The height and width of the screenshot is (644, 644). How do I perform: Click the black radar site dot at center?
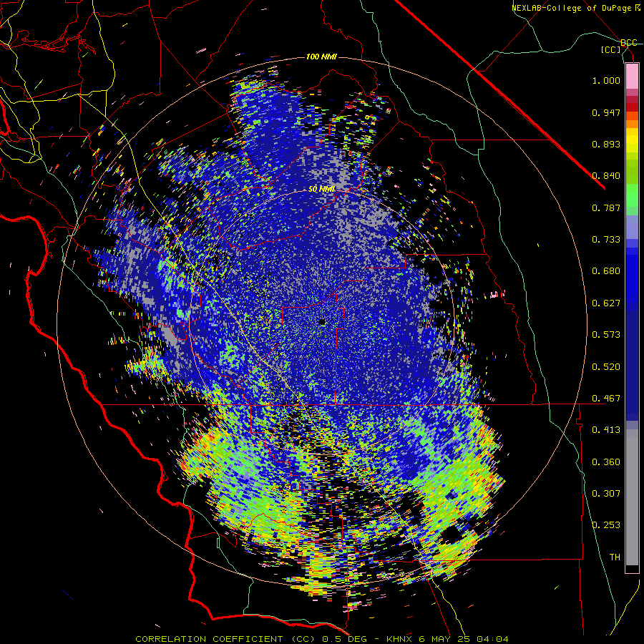[x=322, y=322]
